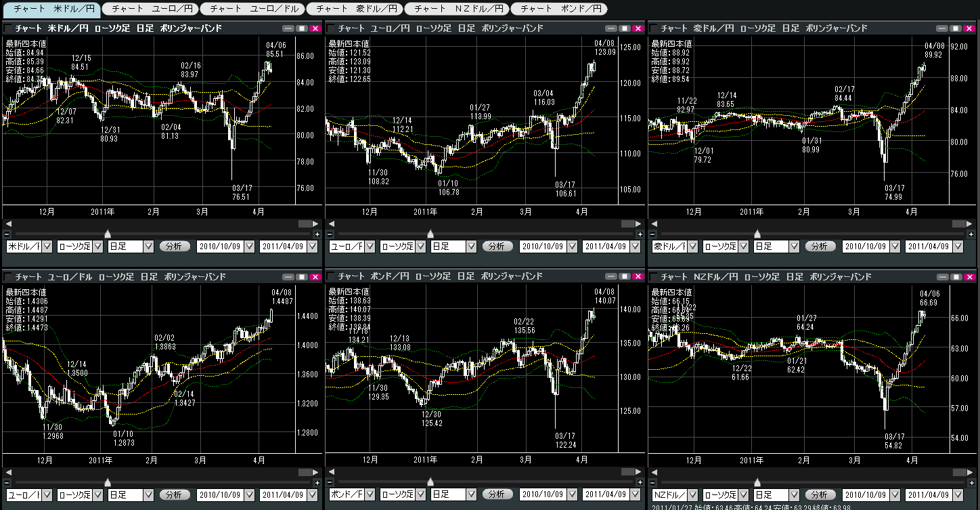Click the horizontal scrollbar thumb under 豪ドル/円 chart
980x510 pixels.
click(958, 224)
